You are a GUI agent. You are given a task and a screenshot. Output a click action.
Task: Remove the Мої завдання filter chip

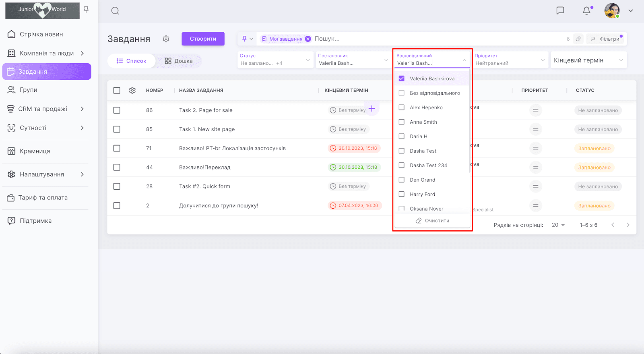click(308, 39)
